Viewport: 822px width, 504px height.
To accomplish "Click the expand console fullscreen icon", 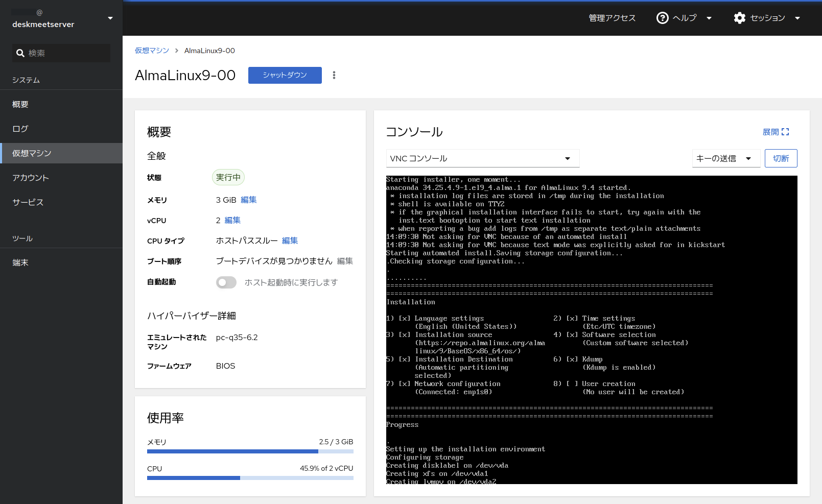I will coord(785,132).
